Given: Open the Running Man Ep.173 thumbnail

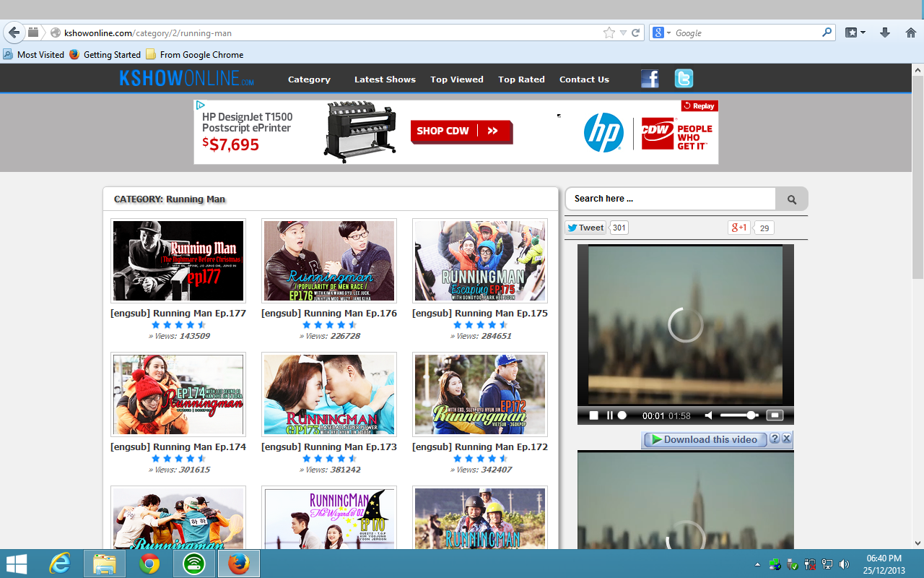Looking at the screenshot, I should point(329,394).
